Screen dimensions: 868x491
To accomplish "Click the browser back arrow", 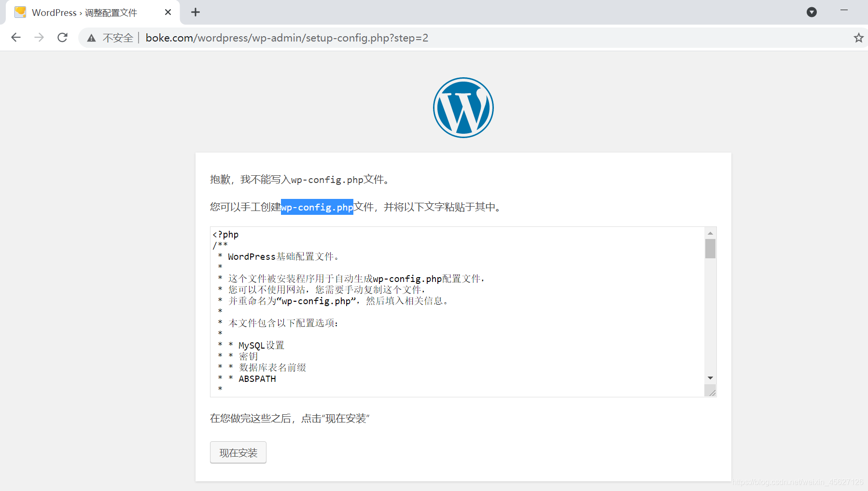I will coord(16,38).
